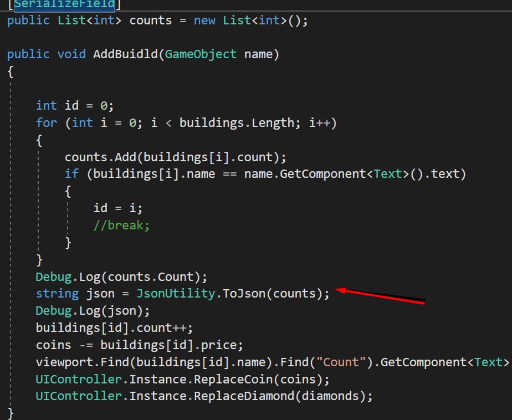Click 'counts' in the List declaration line
Viewport: 512px width, 420px height.
151,21
